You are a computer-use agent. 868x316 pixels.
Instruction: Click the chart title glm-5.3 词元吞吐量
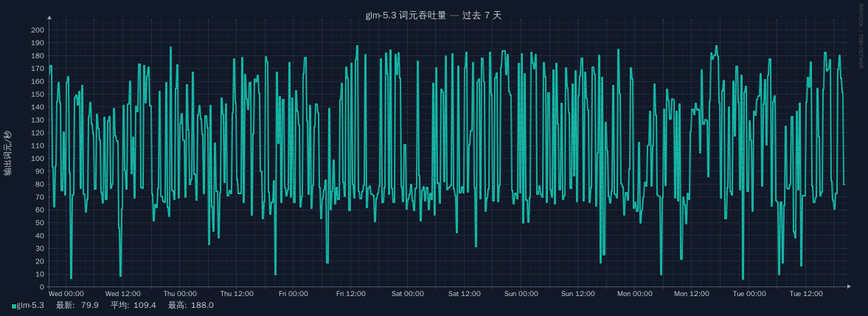[406, 16]
